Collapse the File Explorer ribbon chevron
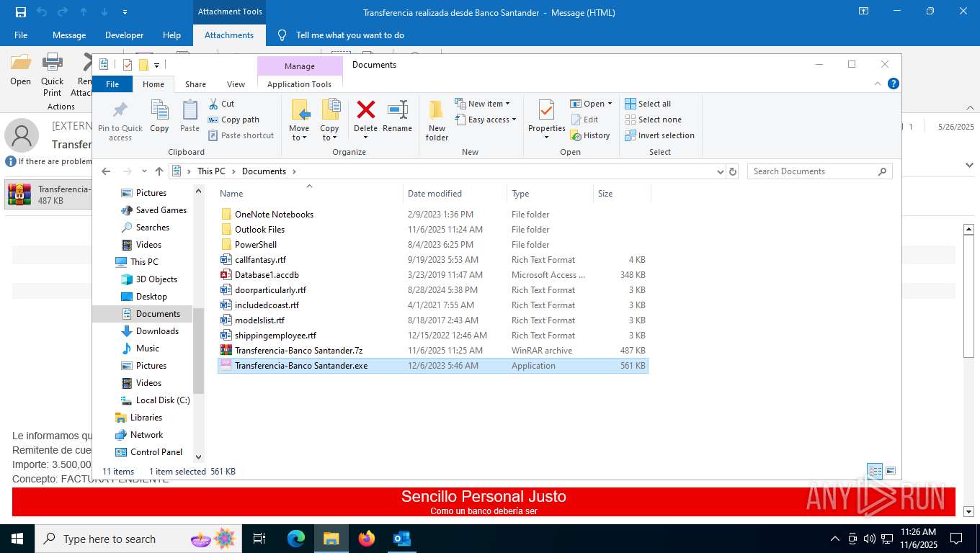This screenshot has width=980, height=553. tap(878, 84)
